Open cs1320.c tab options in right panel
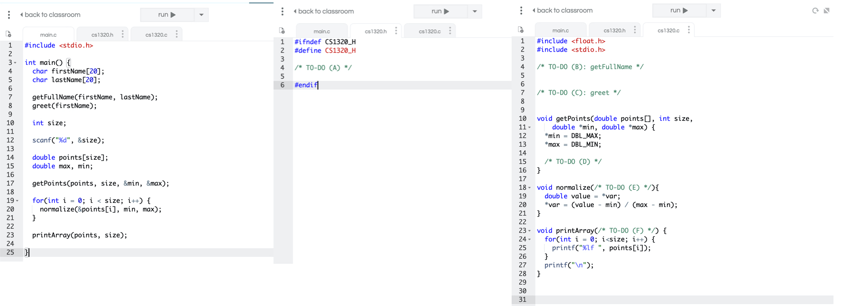Viewport: 868px width, 306px height. pos(689,30)
